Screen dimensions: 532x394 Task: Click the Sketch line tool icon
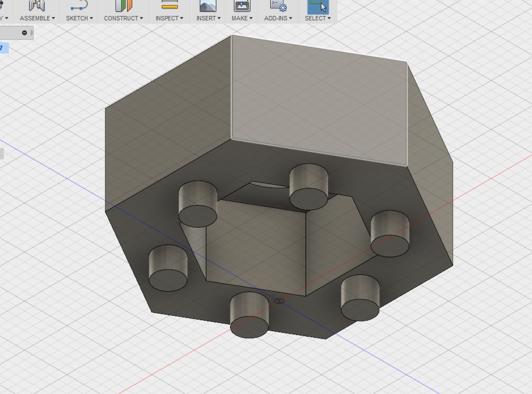[79, 6]
